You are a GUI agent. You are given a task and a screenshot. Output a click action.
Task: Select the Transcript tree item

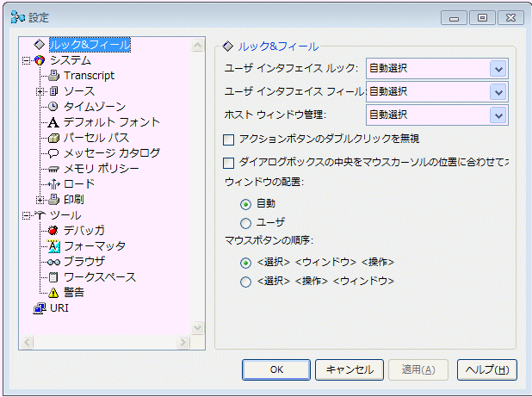point(89,76)
